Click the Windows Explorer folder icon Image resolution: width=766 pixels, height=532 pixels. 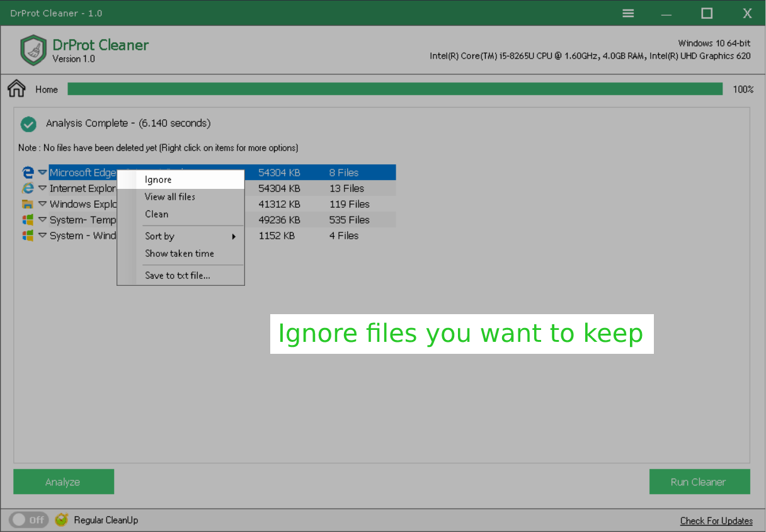pos(28,204)
